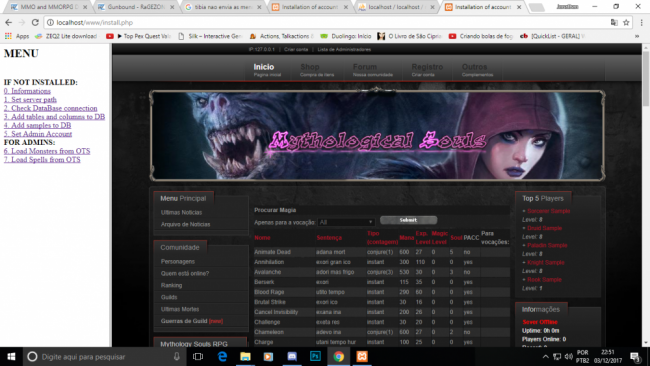The width and height of the screenshot is (650, 366).
Task: Open the Chrome translate icon in address bar
Action: [614, 22]
